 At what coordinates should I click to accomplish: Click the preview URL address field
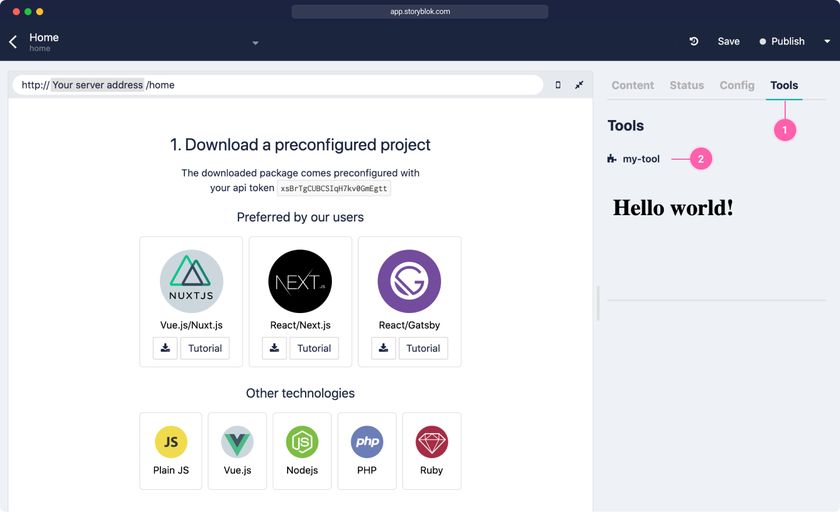(x=278, y=85)
